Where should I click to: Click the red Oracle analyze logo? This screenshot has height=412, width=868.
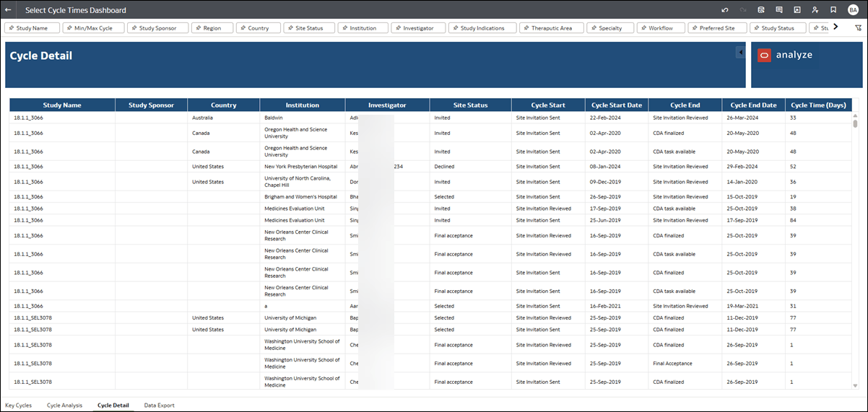(764, 55)
